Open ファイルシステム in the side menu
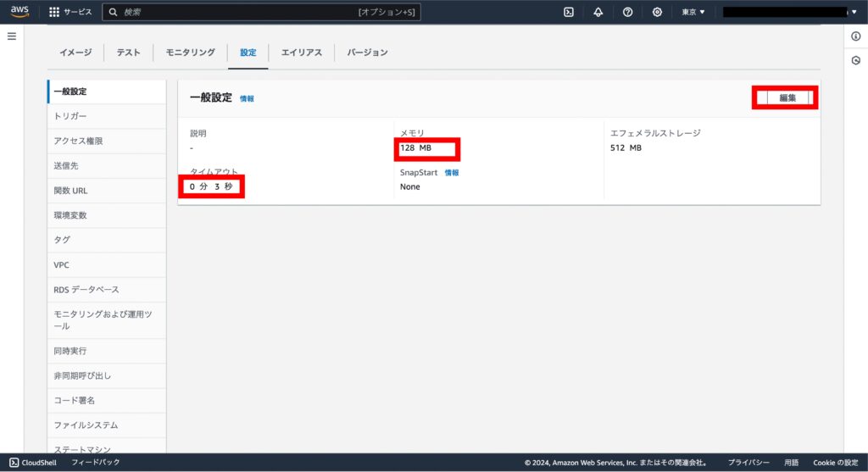868x472 pixels. coord(107,425)
